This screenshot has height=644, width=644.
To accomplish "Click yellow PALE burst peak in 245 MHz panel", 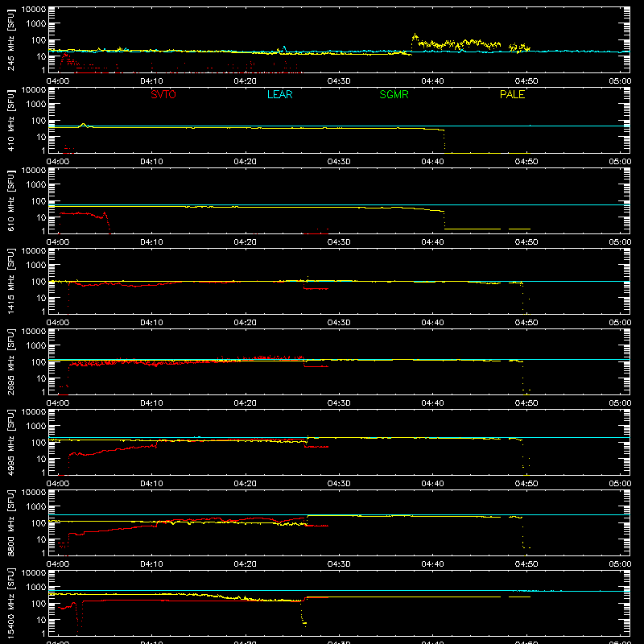I will point(415,35).
